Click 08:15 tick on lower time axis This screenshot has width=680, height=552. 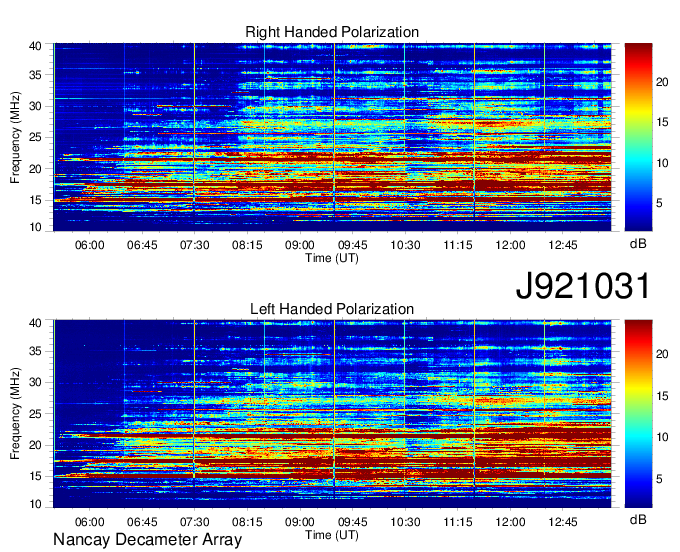[x=247, y=522]
